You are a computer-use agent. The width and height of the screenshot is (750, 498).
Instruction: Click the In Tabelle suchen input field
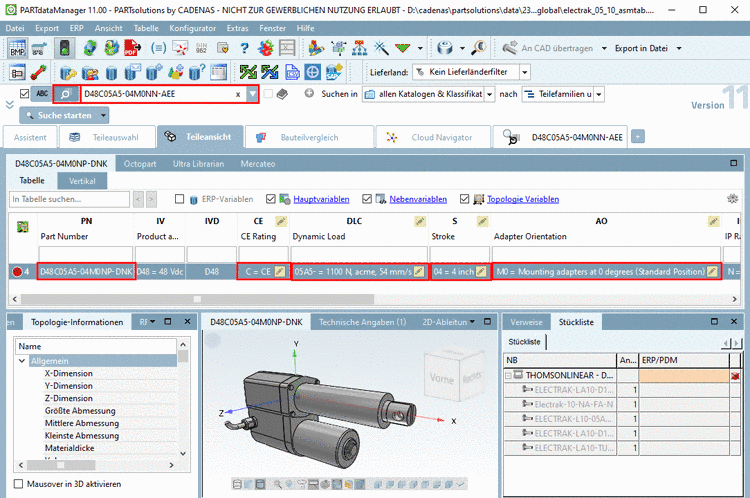pyautogui.click(x=68, y=199)
